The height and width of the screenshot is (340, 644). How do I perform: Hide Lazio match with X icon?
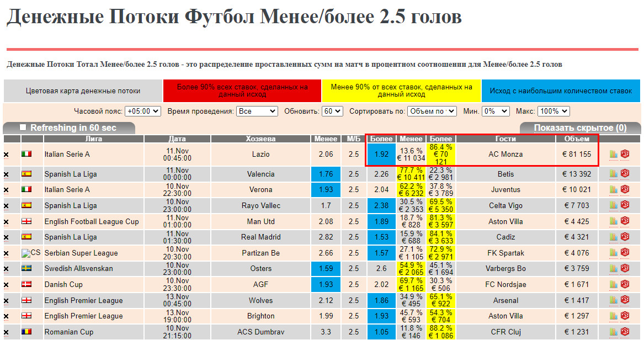click(x=6, y=155)
